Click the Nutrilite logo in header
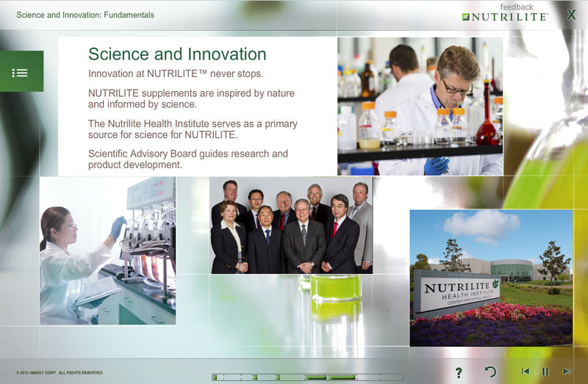This screenshot has height=384, width=588. (x=505, y=17)
